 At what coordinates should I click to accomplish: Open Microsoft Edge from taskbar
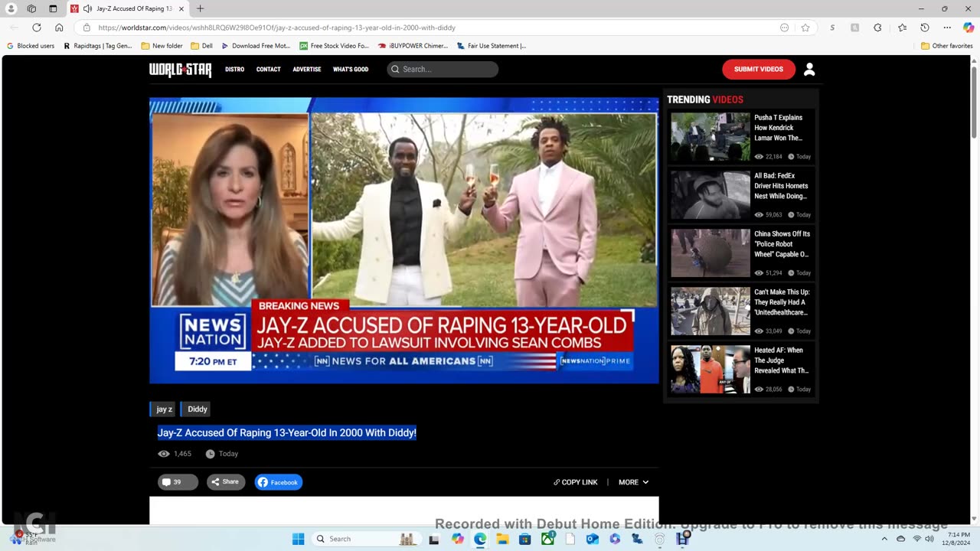point(480,539)
